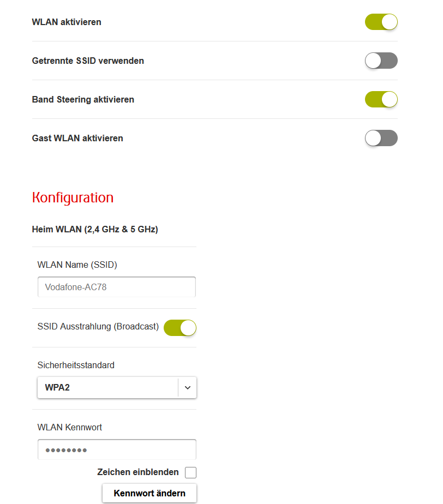Image resolution: width=443 pixels, height=504 pixels.
Task: Click the SSID Ausstrahlung (Broadcast) label
Action: (x=98, y=327)
